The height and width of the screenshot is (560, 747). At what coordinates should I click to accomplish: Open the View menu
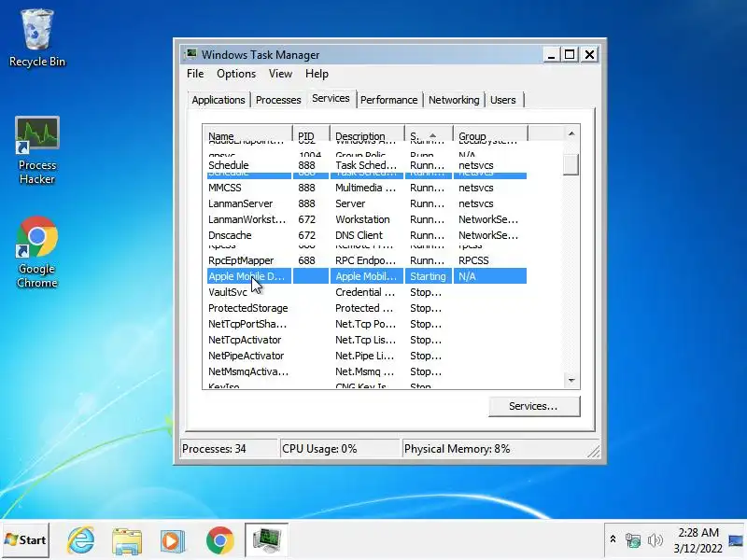(280, 74)
